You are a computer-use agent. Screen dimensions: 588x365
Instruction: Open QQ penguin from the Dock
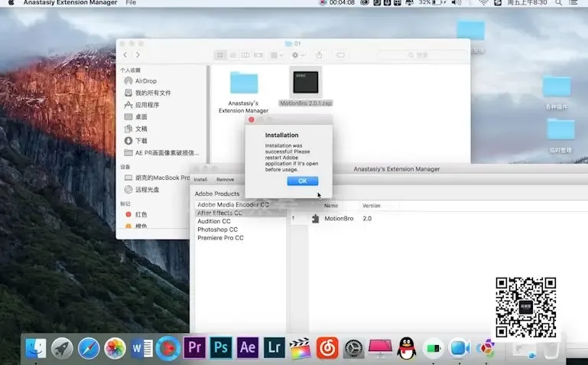(407, 347)
